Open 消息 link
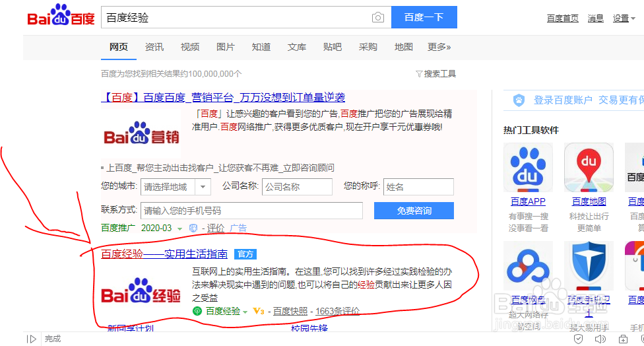This screenshot has height=346, width=644. tap(595, 18)
